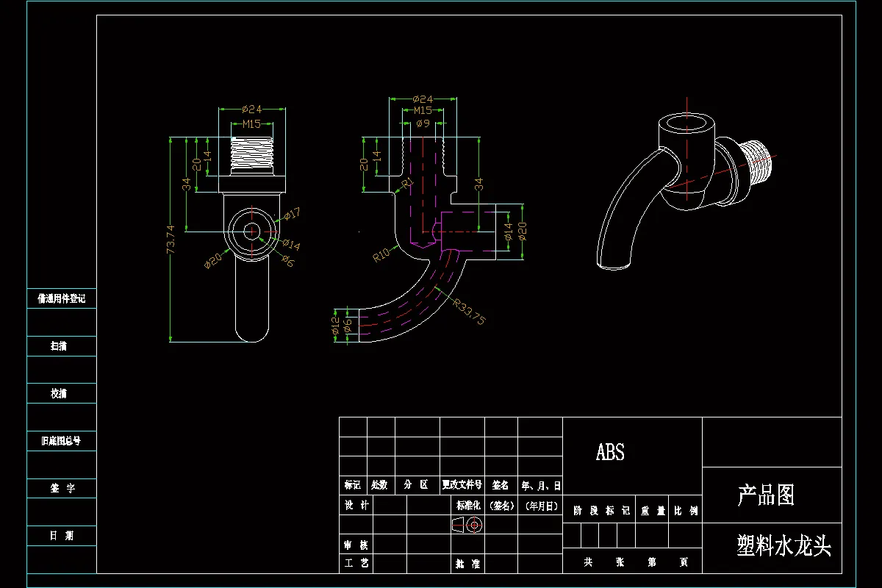The image size is (882, 588).
Task: Click the R1 fillet radius label
Action: pos(409,182)
